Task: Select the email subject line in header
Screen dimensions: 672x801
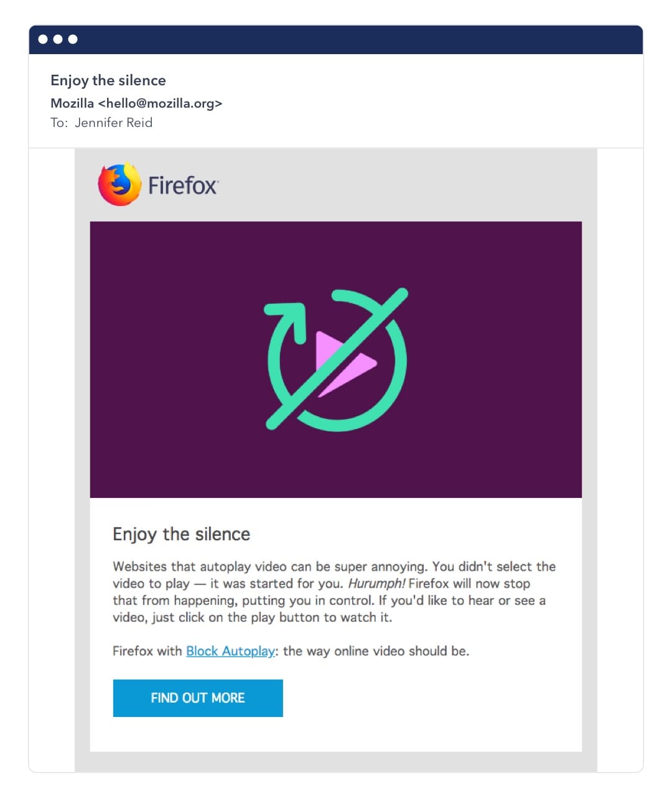Action: pos(108,80)
